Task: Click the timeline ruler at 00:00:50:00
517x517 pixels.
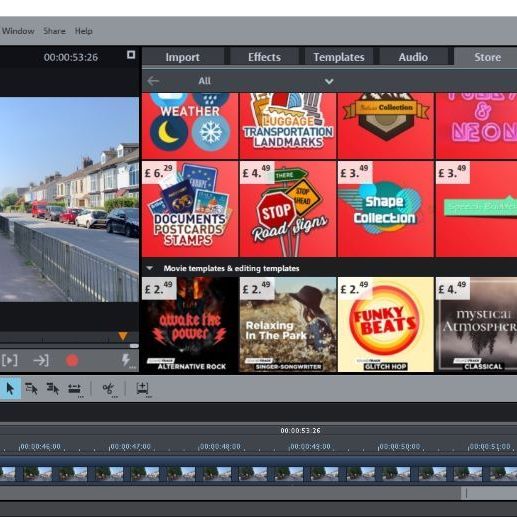Action: [399, 446]
